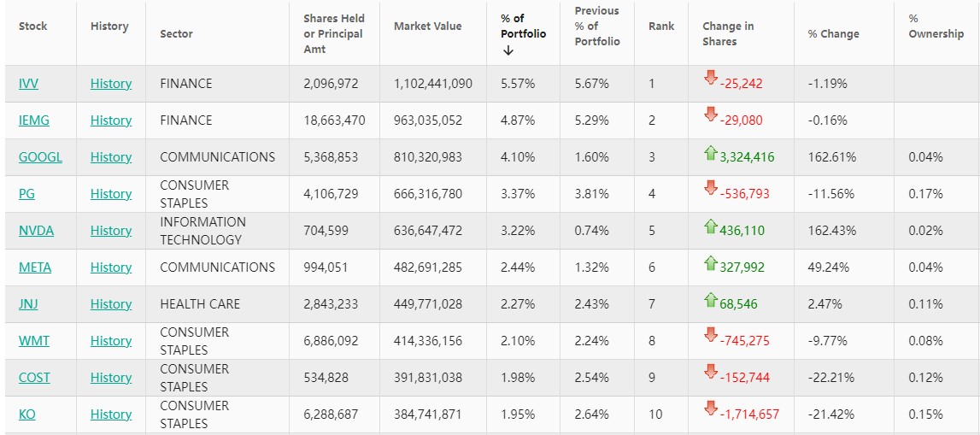Click the red down arrow for KO
980x435 pixels.
pyautogui.click(x=710, y=409)
